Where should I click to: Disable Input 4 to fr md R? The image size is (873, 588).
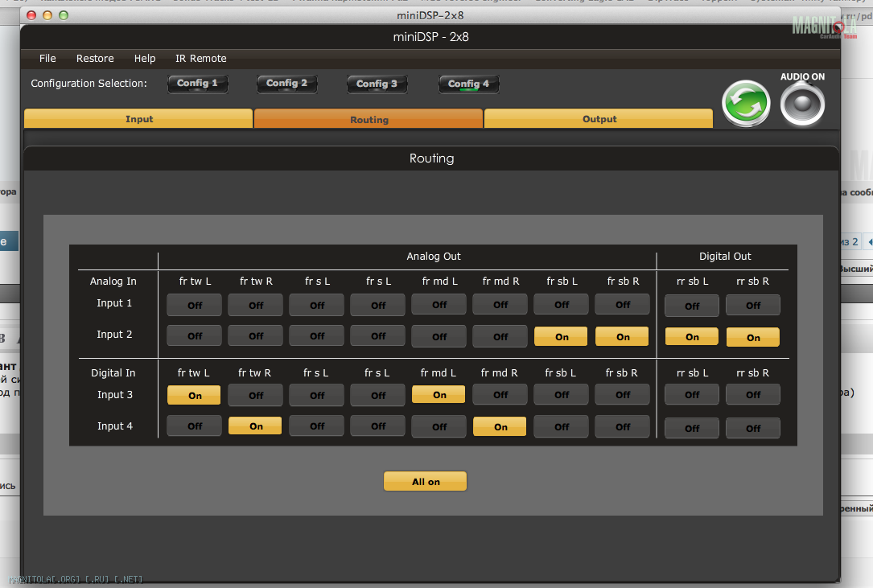click(500, 427)
